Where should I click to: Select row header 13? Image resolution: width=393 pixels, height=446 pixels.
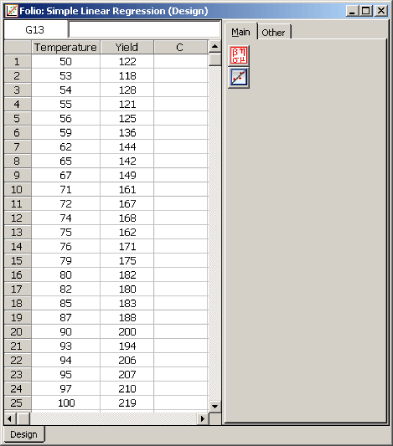pos(17,232)
